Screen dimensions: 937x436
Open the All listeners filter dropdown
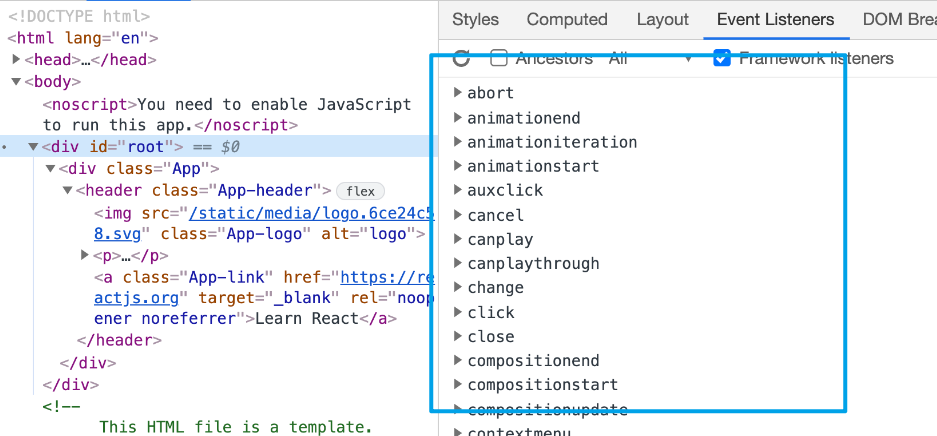pyautogui.click(x=650, y=59)
